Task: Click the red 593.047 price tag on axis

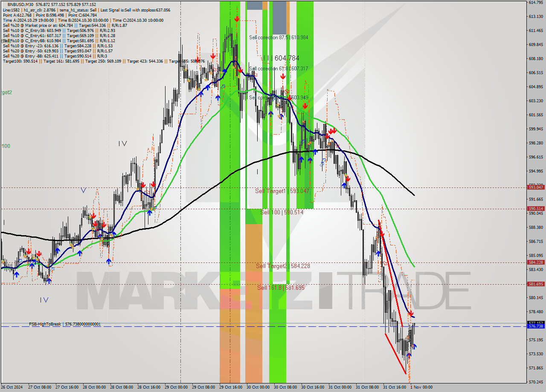Action: (536, 187)
